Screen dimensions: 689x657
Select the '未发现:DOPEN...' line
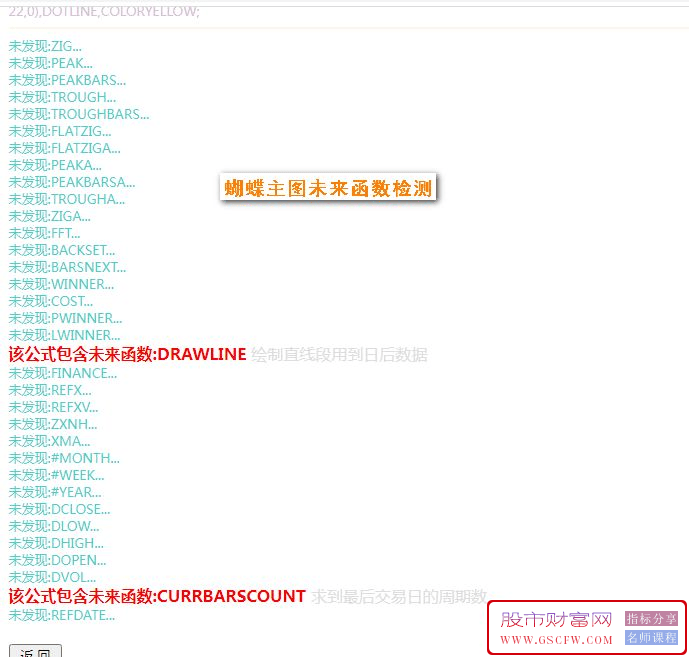point(58,560)
